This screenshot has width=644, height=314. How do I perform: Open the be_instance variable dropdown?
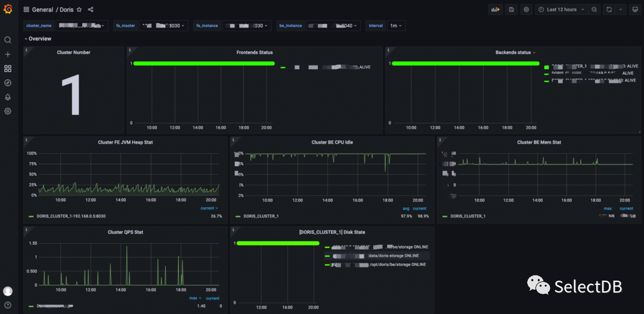pyautogui.click(x=333, y=26)
